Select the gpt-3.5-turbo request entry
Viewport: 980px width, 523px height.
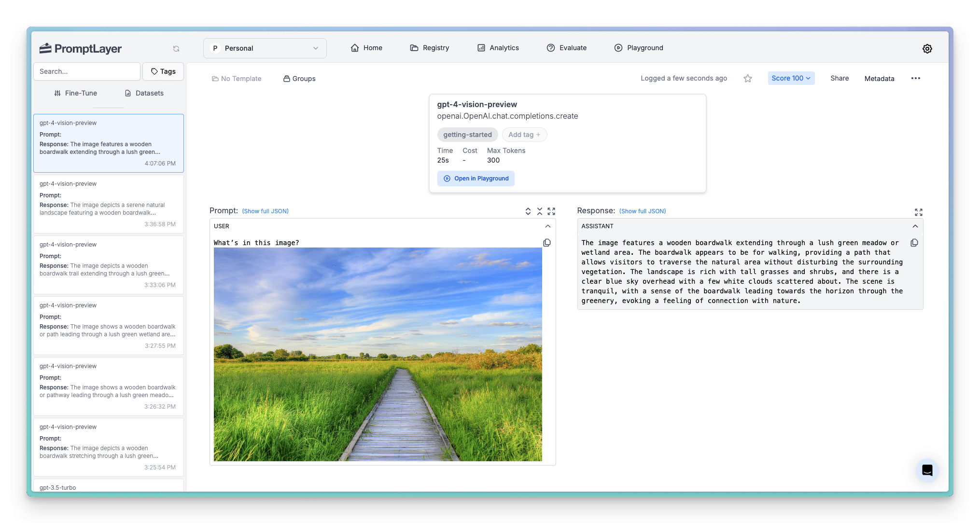(109, 486)
